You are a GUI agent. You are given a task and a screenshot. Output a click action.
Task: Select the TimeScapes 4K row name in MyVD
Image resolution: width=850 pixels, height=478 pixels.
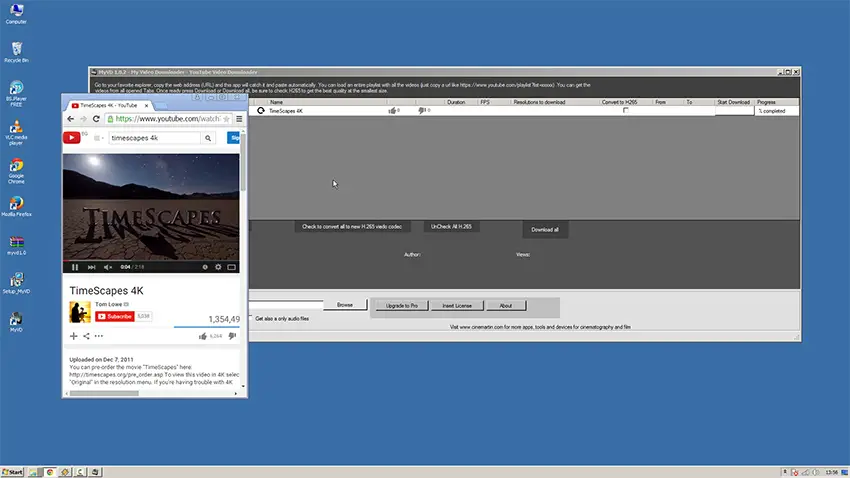click(286, 111)
